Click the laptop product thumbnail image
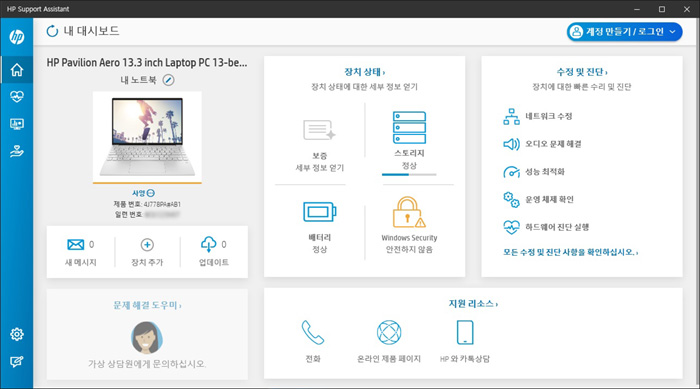This screenshot has height=389, width=700. 147,136
